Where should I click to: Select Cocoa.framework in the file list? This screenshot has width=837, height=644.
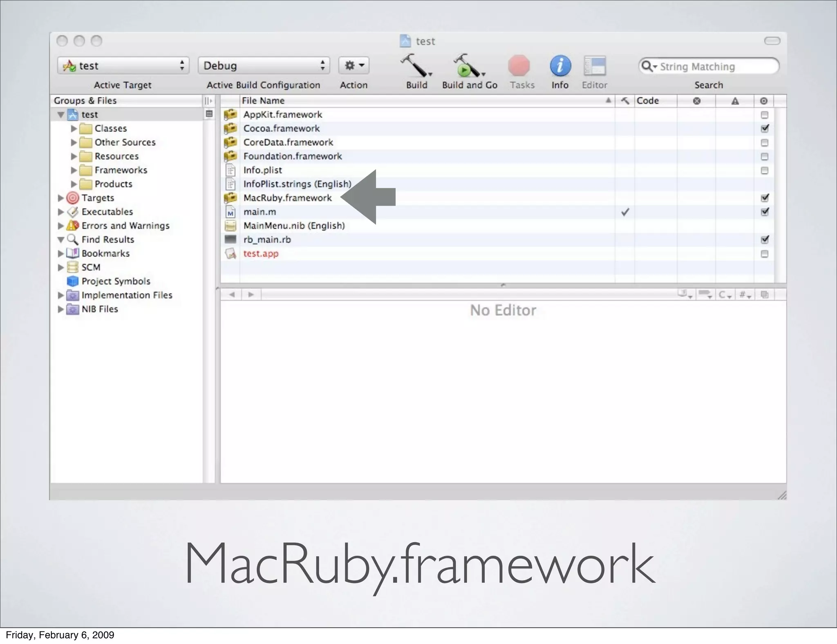click(282, 128)
